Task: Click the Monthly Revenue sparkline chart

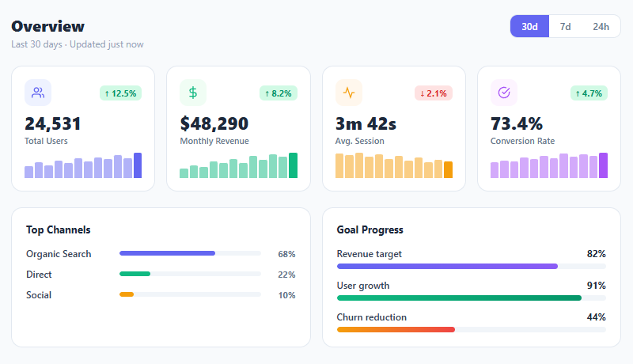Action: point(239,165)
